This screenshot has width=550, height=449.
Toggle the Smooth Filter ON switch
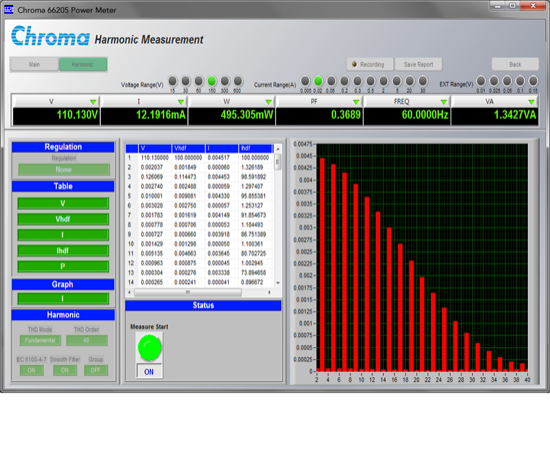tap(65, 370)
